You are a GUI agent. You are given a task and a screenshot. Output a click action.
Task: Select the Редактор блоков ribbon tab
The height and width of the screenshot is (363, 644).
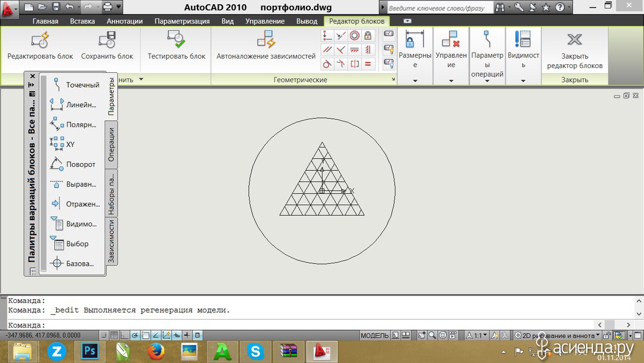coord(357,21)
